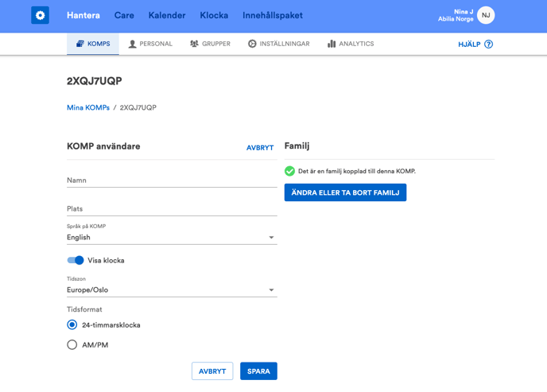The height and width of the screenshot is (392, 547).
Task: Toggle the Visa klocka switch
Action: (76, 260)
